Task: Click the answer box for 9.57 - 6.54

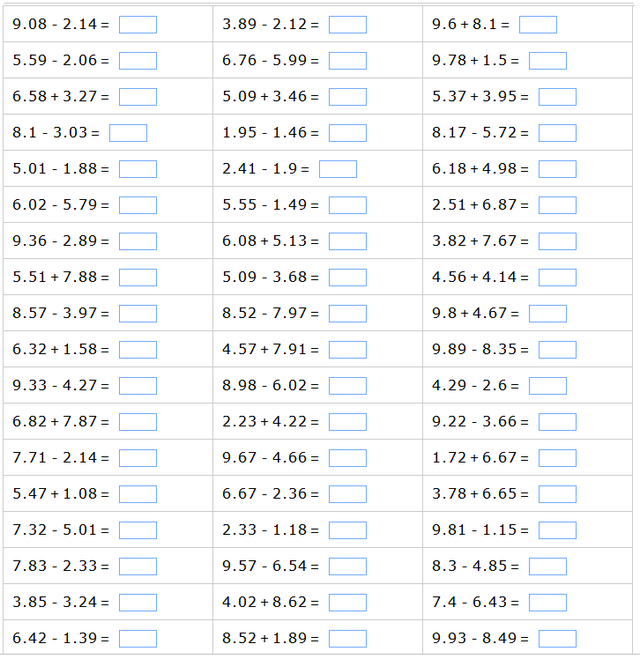Action: click(x=348, y=567)
